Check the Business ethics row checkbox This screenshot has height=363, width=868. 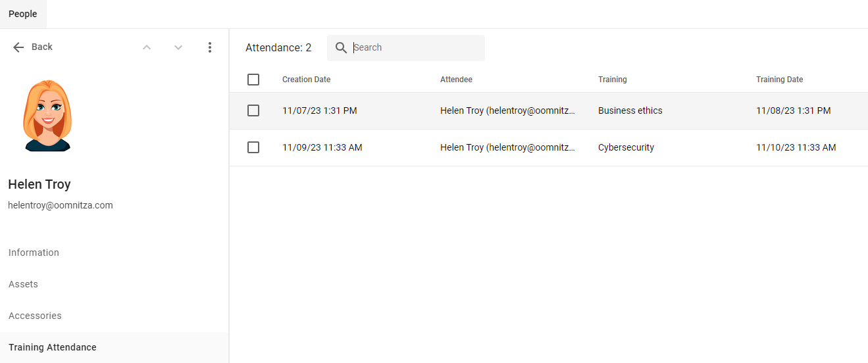tap(253, 110)
